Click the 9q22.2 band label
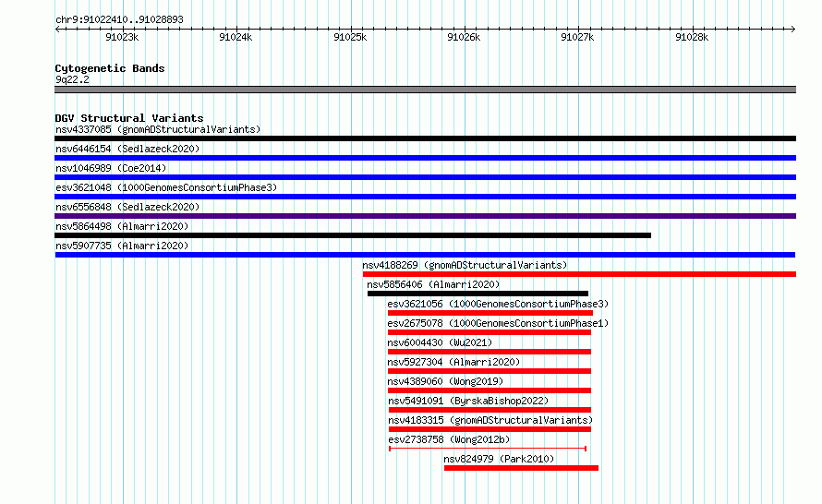 (x=72, y=79)
